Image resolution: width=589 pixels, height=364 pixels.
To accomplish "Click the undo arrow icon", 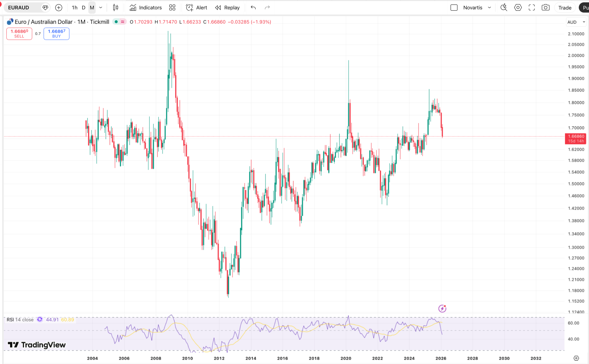I will [253, 8].
